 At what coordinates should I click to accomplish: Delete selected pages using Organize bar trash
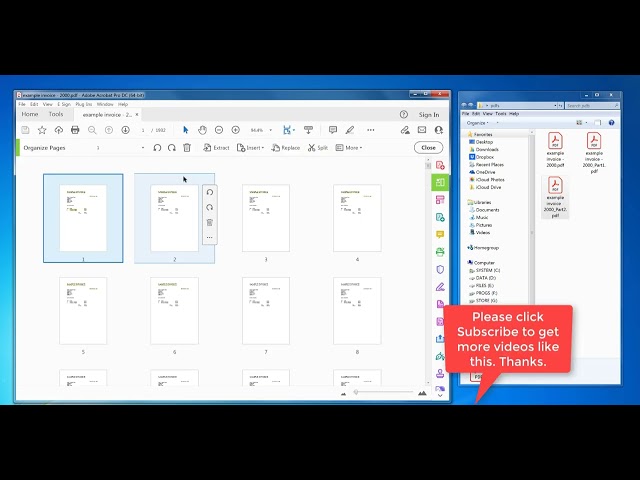pos(187,148)
